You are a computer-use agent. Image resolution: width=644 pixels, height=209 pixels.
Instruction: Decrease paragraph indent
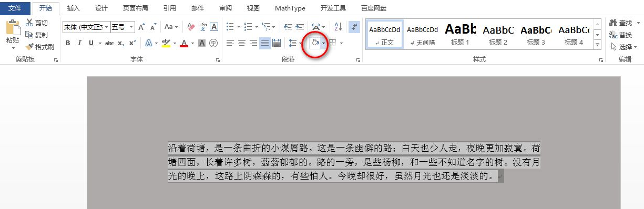tap(288, 27)
